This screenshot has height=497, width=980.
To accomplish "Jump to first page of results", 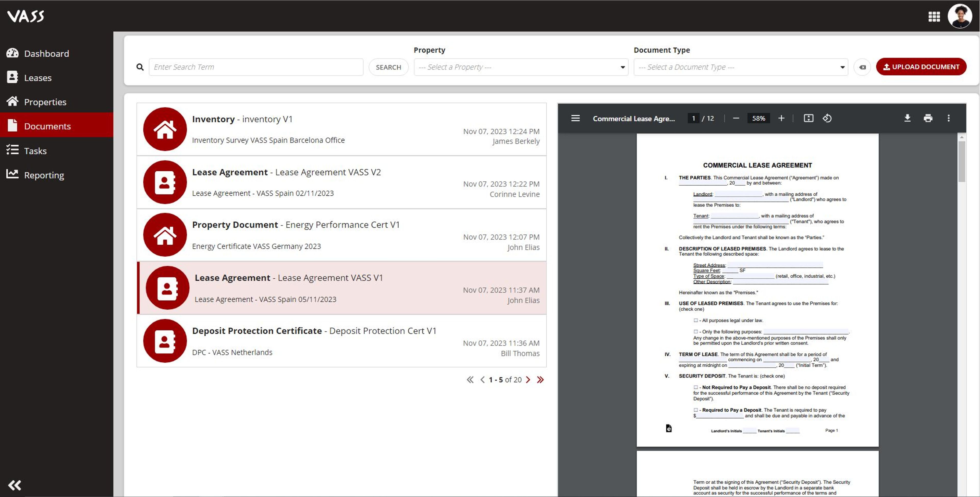I will tap(470, 380).
